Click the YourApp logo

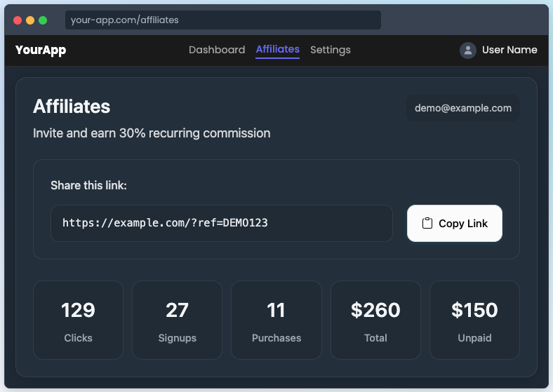(41, 50)
